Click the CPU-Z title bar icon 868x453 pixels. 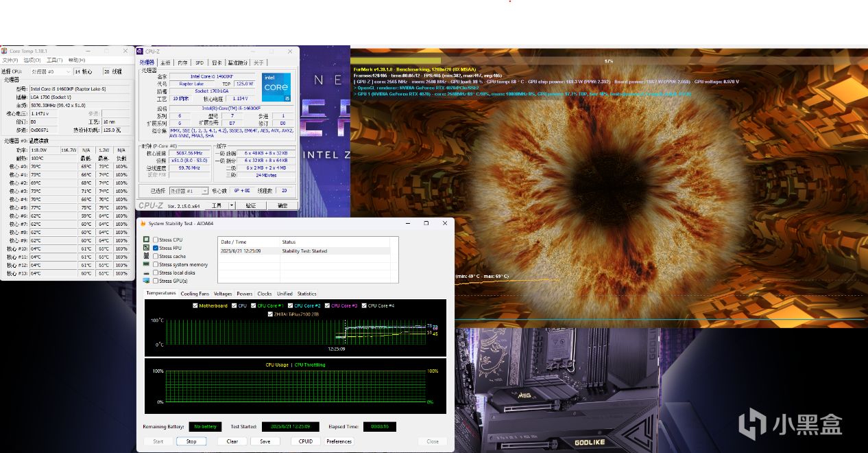point(140,51)
